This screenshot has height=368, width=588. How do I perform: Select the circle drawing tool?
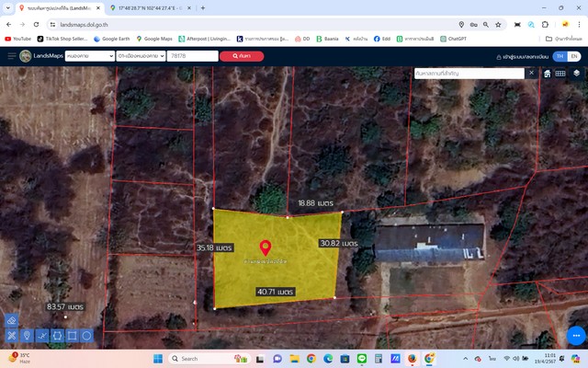tap(86, 336)
